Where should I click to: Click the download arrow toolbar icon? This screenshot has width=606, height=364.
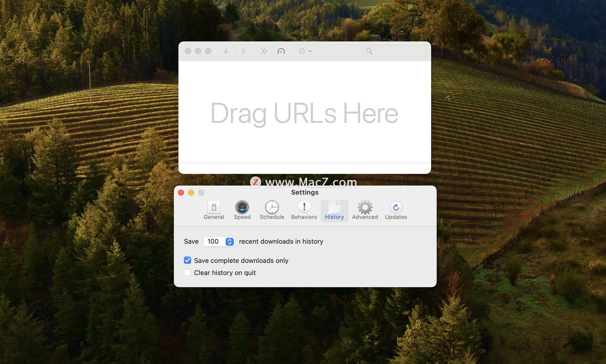(226, 51)
